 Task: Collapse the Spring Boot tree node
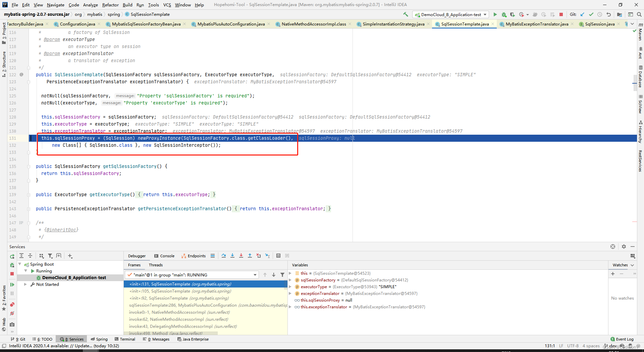(20, 264)
